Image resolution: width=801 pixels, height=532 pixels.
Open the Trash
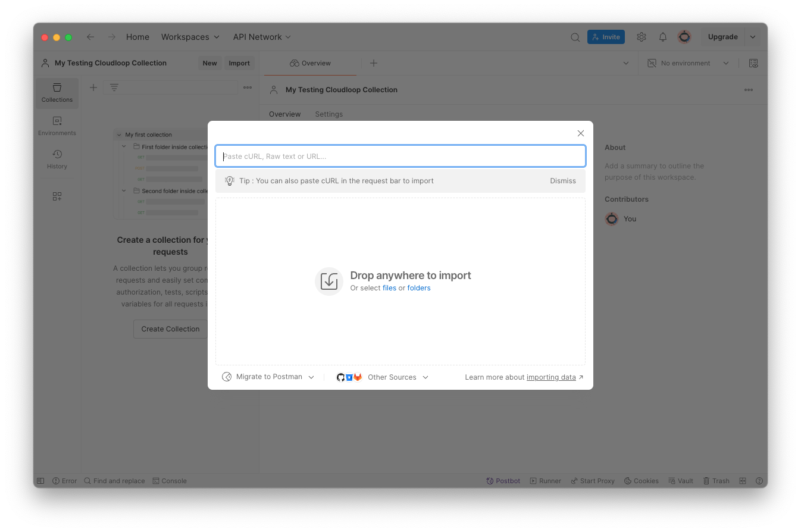716,481
